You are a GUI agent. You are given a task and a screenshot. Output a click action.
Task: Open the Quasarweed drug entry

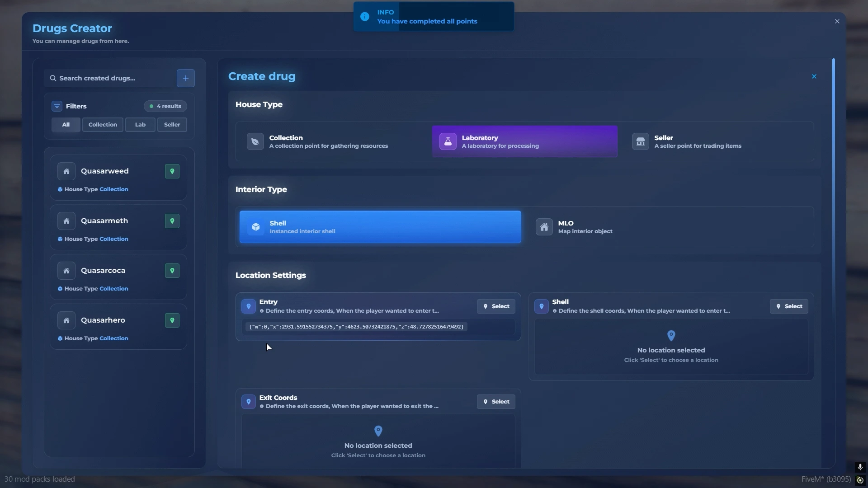click(118, 178)
